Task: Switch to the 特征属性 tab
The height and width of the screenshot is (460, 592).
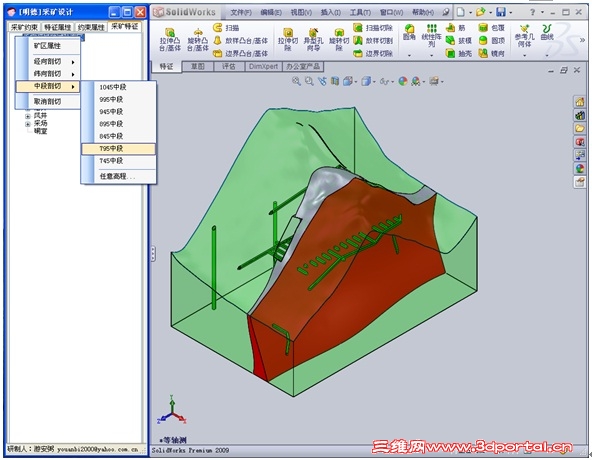Action: [57, 27]
